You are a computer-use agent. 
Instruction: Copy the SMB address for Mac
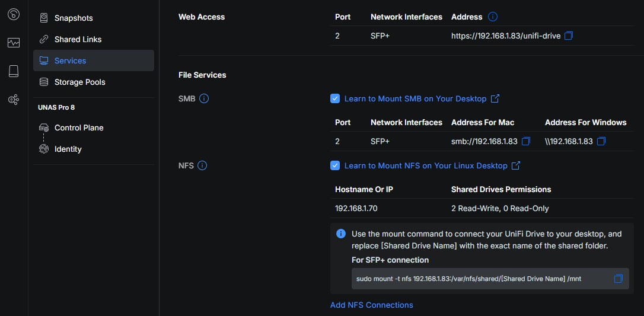click(526, 142)
